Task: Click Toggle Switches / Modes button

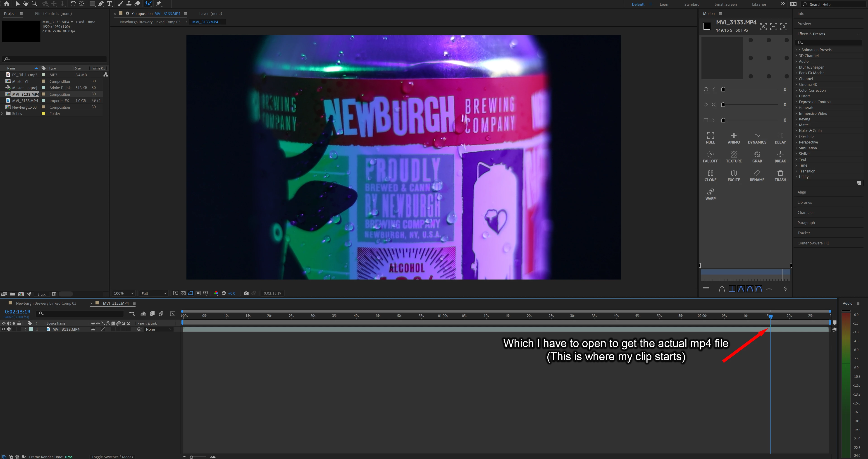Action: pos(112,457)
